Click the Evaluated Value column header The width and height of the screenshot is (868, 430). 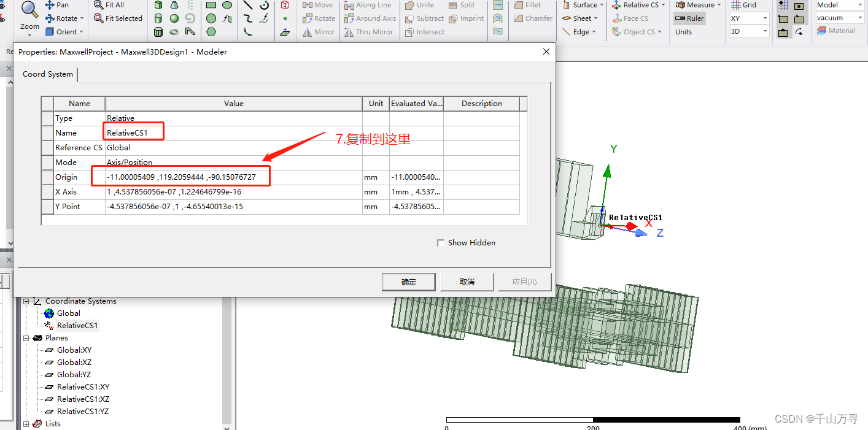[416, 104]
